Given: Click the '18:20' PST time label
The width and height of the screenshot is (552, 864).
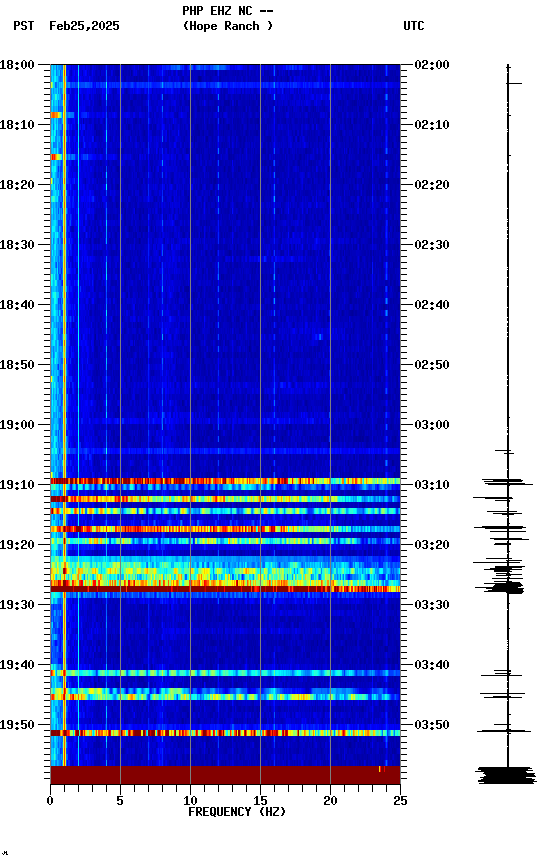Looking at the screenshot, I should (17, 185).
